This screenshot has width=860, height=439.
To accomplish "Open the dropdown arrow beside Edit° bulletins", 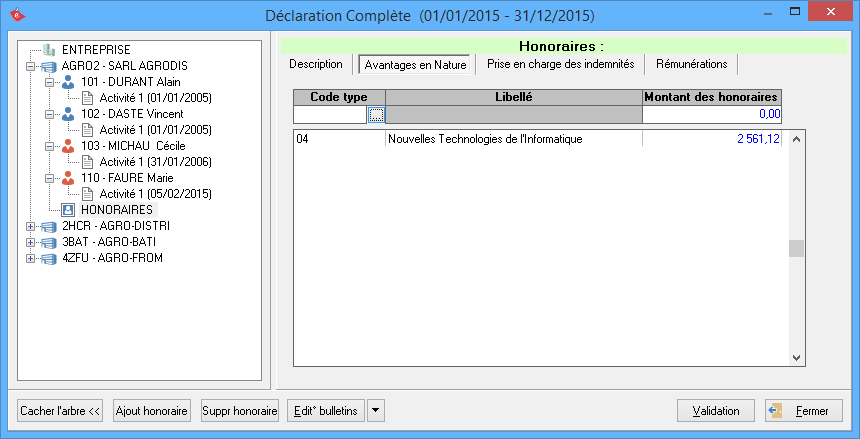I will coord(375,411).
